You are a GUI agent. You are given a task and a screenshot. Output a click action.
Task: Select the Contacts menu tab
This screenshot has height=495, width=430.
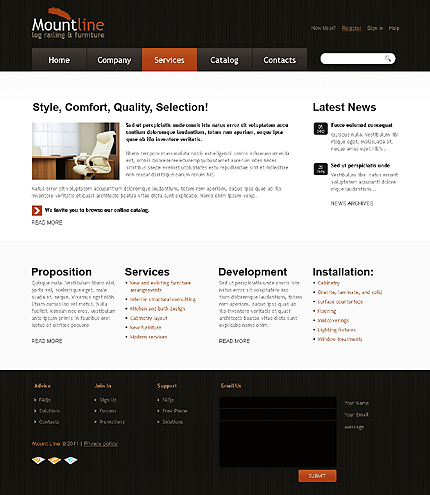tap(279, 60)
